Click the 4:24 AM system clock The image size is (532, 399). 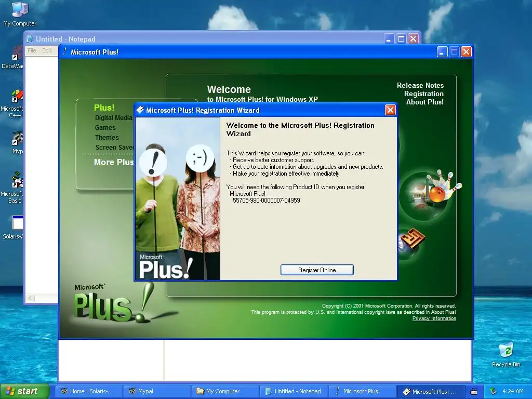pyautogui.click(x=513, y=391)
